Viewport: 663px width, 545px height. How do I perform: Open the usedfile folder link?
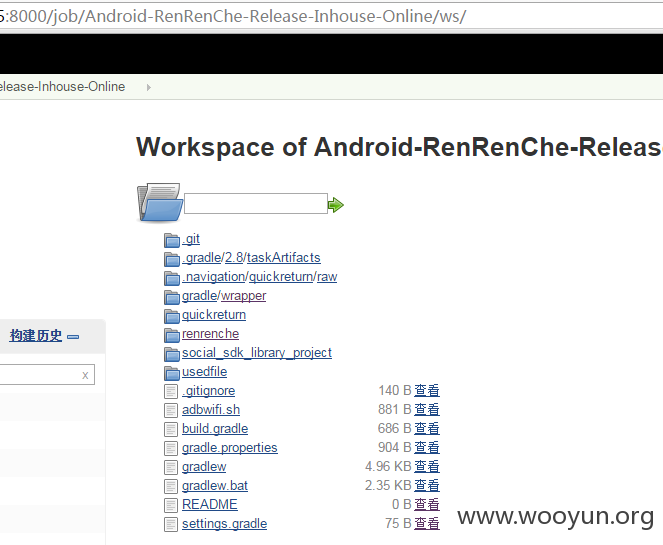point(205,372)
